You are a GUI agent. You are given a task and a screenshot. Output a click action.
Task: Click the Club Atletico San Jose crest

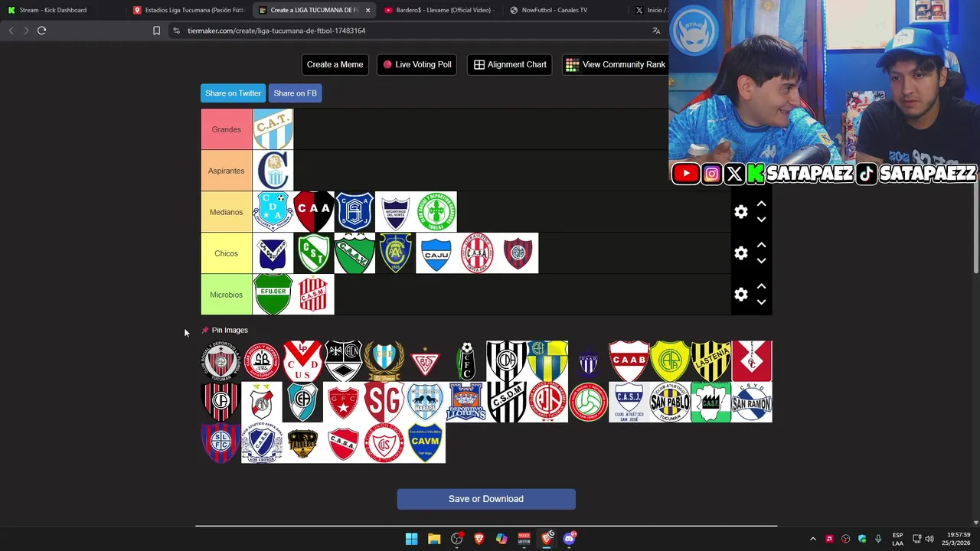tap(629, 403)
